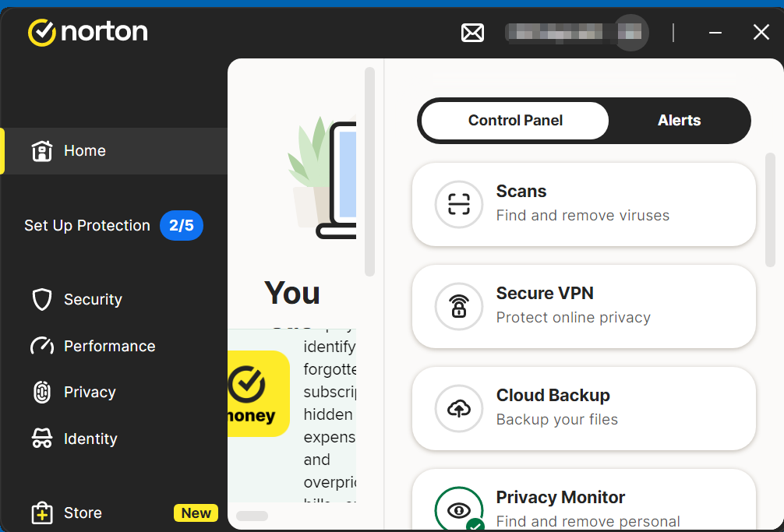
Task: Click the 2/5 progress badge
Action: coord(181,226)
